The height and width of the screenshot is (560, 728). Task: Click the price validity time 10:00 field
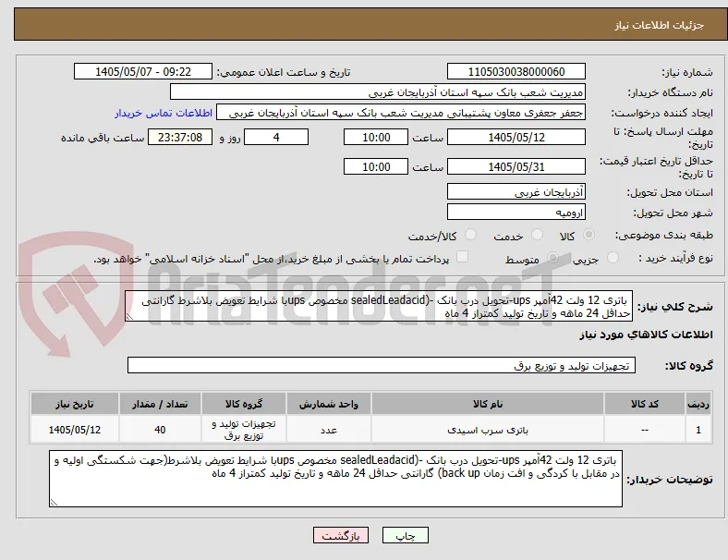pos(376,166)
